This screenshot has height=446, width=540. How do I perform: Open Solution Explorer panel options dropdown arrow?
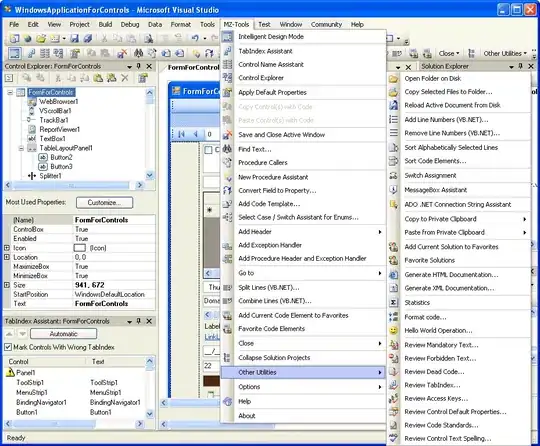(511, 66)
